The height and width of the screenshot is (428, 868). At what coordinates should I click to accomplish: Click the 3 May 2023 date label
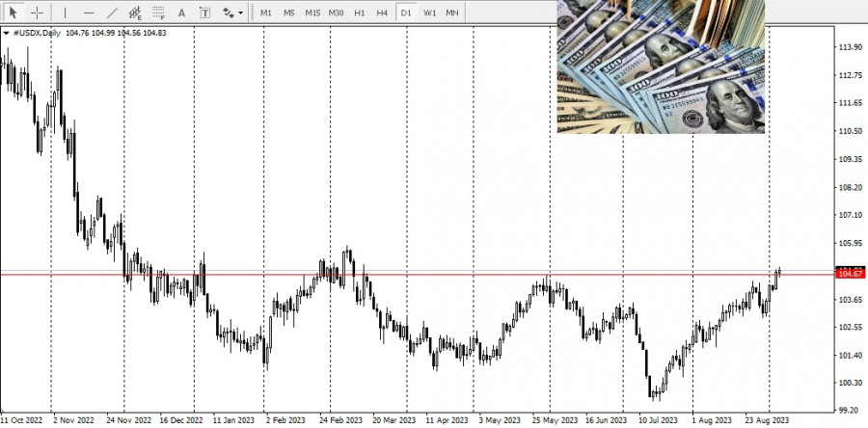coord(500,420)
